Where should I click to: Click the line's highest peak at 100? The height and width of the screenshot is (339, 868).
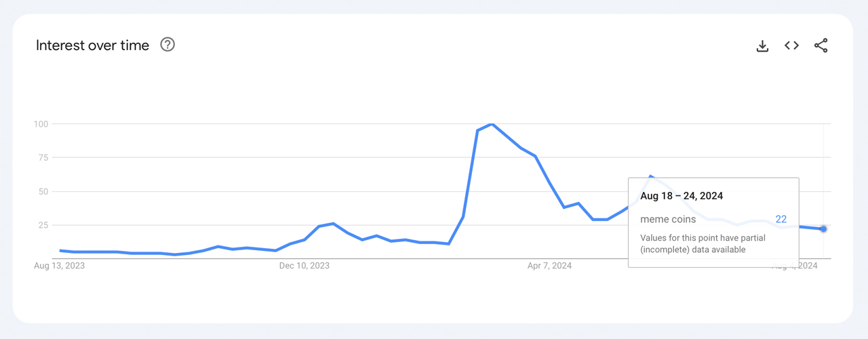(492, 124)
